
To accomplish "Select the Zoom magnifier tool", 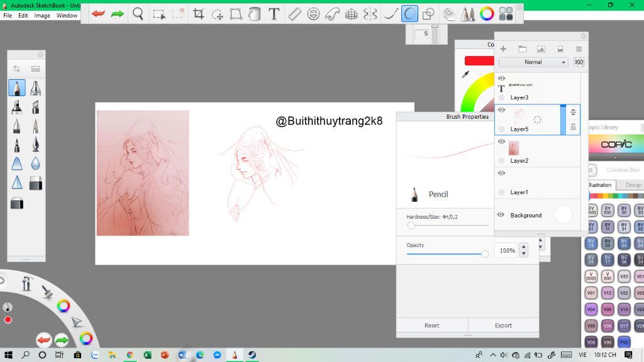I will [x=138, y=14].
